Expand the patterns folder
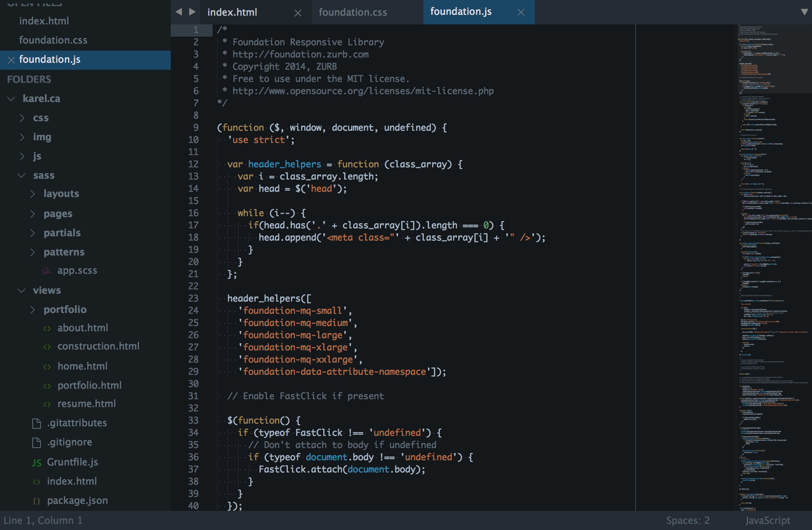The image size is (812, 530). [x=32, y=252]
